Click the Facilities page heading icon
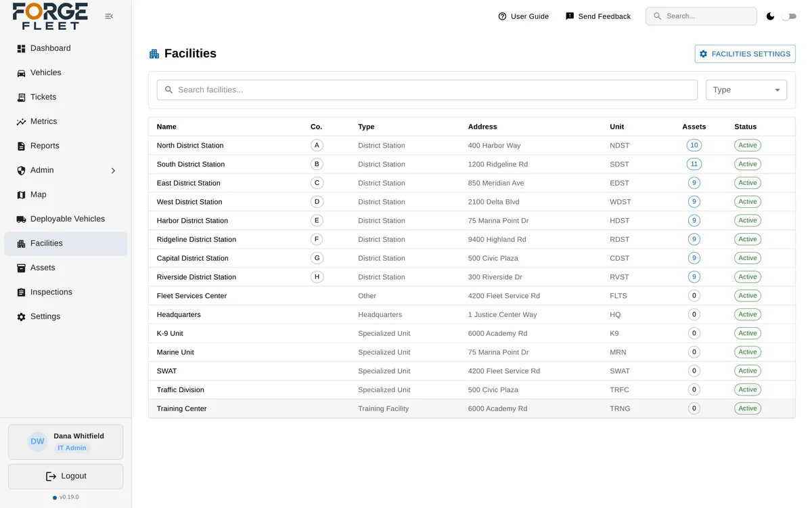Viewport: 812px width, 508px height. coord(154,54)
